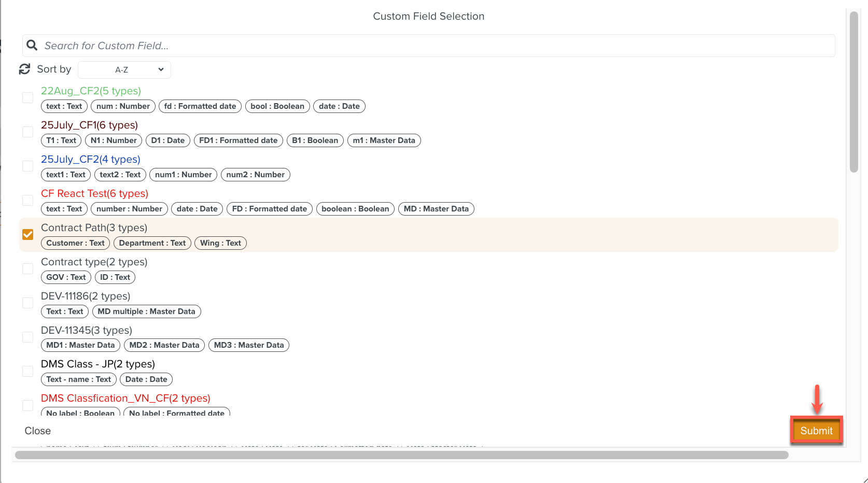Click the search magnifier icon
868x483 pixels.
point(32,46)
